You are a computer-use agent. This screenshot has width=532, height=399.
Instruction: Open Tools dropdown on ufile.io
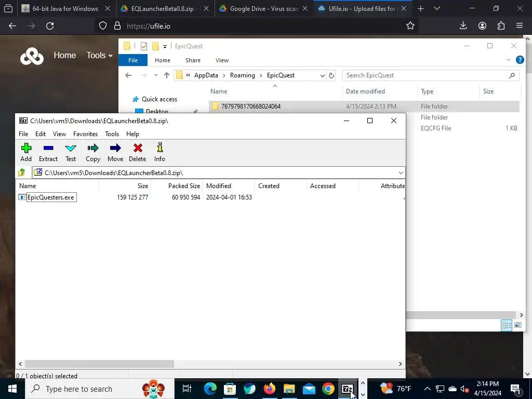click(99, 55)
